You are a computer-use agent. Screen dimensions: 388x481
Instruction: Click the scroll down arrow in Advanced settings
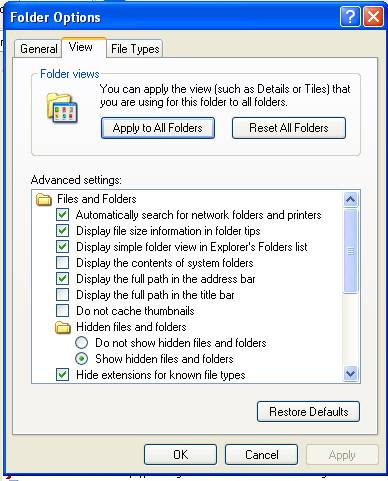pos(350,373)
